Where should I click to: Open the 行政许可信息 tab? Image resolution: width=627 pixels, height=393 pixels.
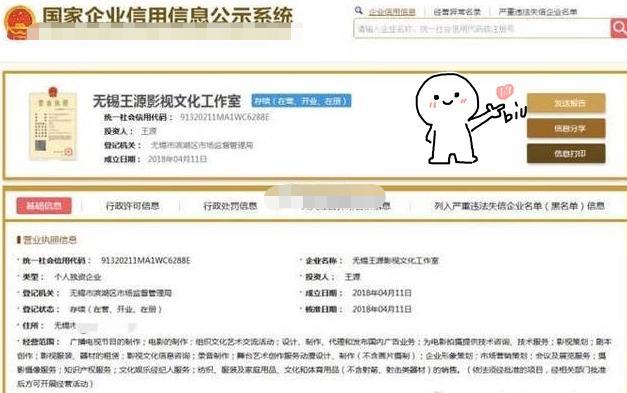(x=132, y=206)
